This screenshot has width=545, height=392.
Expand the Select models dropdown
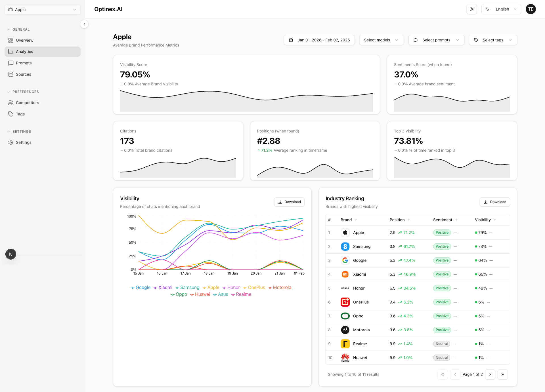pyautogui.click(x=381, y=40)
